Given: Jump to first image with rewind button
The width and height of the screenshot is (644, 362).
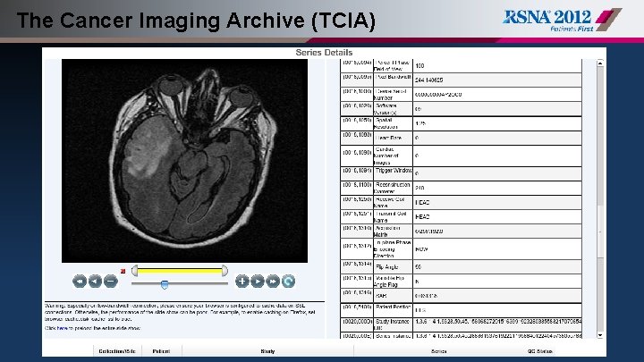Looking at the screenshot, I should point(80,282).
